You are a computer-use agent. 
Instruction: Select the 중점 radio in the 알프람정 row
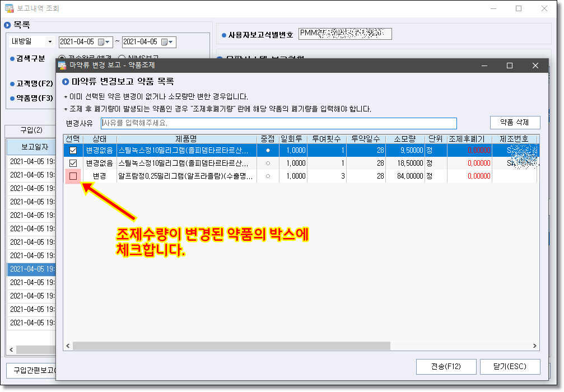pyautogui.click(x=268, y=176)
